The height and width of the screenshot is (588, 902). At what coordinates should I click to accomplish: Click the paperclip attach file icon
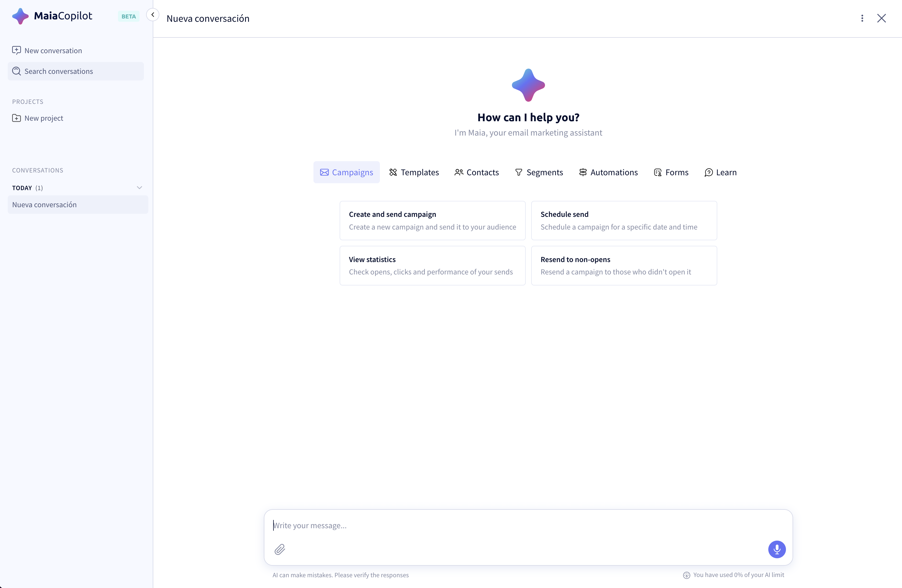click(280, 549)
